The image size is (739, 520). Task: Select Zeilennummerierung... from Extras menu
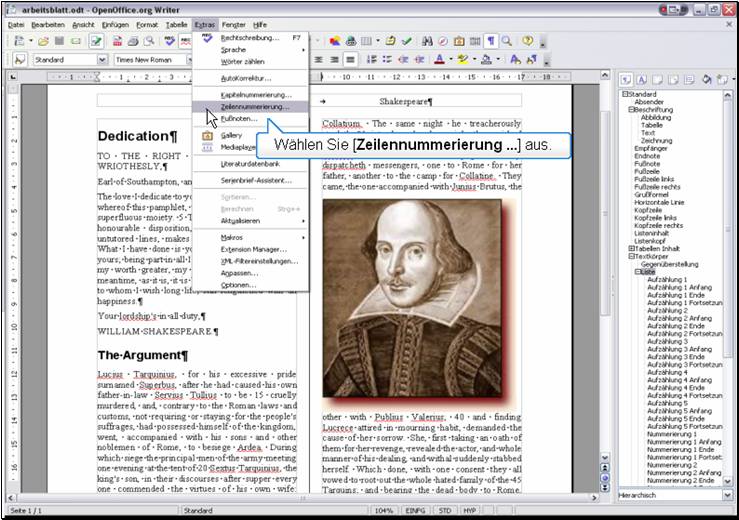point(255,106)
